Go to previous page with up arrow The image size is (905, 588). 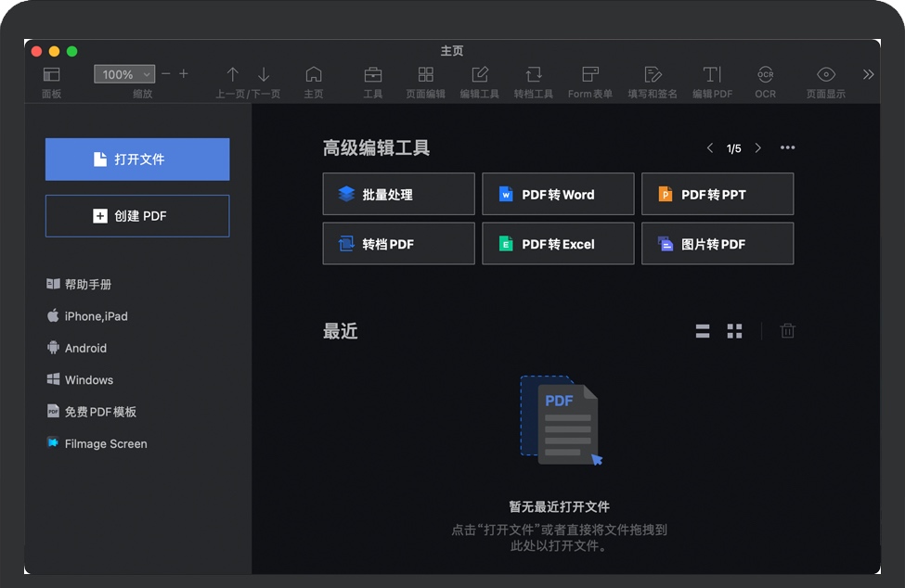coord(233,74)
